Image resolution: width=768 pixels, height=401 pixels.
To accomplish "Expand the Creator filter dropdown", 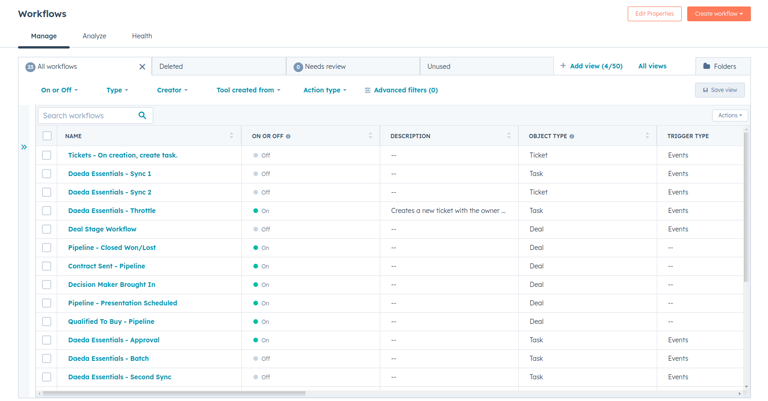I will coord(172,90).
